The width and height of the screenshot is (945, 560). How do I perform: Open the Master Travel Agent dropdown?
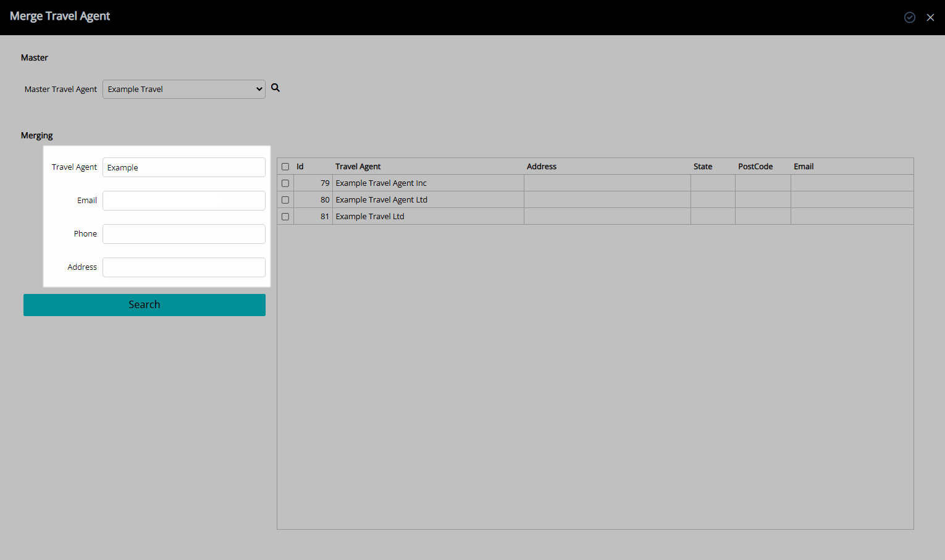(184, 89)
